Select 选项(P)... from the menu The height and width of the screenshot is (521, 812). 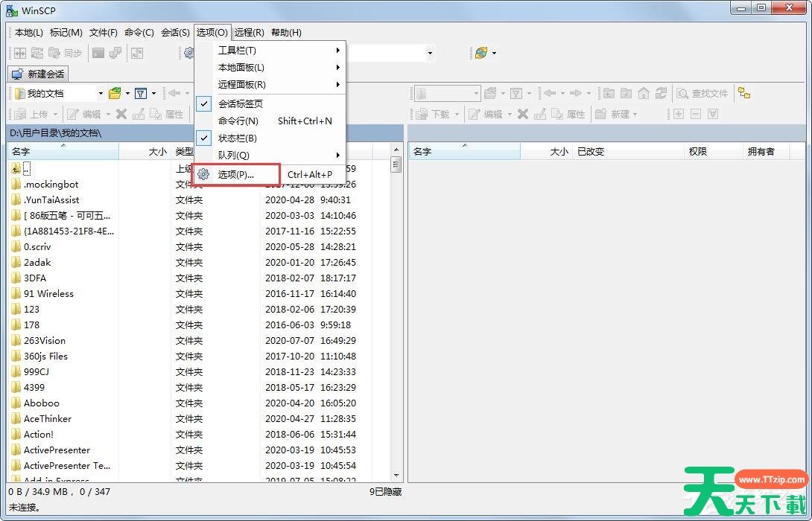236,174
